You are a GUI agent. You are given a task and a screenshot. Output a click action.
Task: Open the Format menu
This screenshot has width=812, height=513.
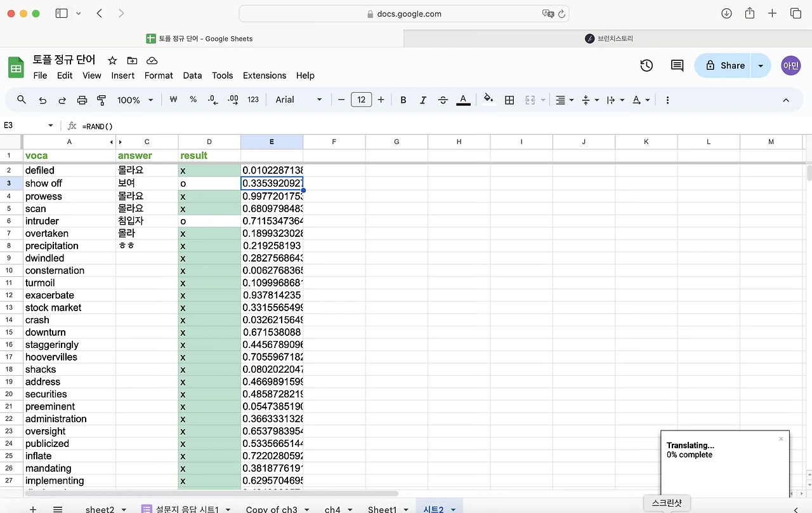[159, 76]
